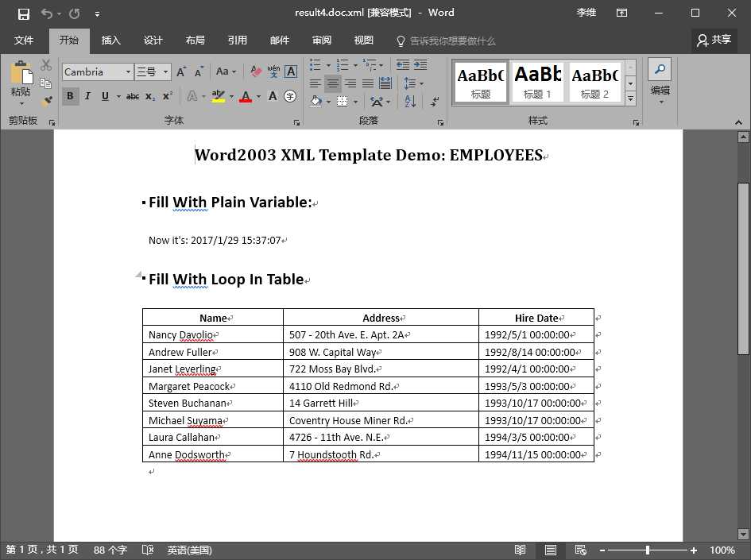This screenshot has height=560, width=751.
Task: Switch to Read Mode view in the status bar
Action: 521,550
